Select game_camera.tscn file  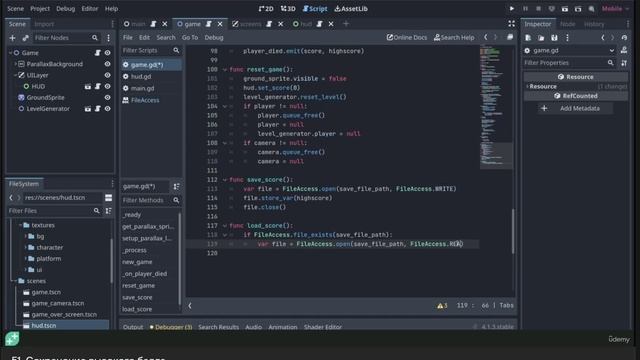pyautogui.click(x=58, y=304)
